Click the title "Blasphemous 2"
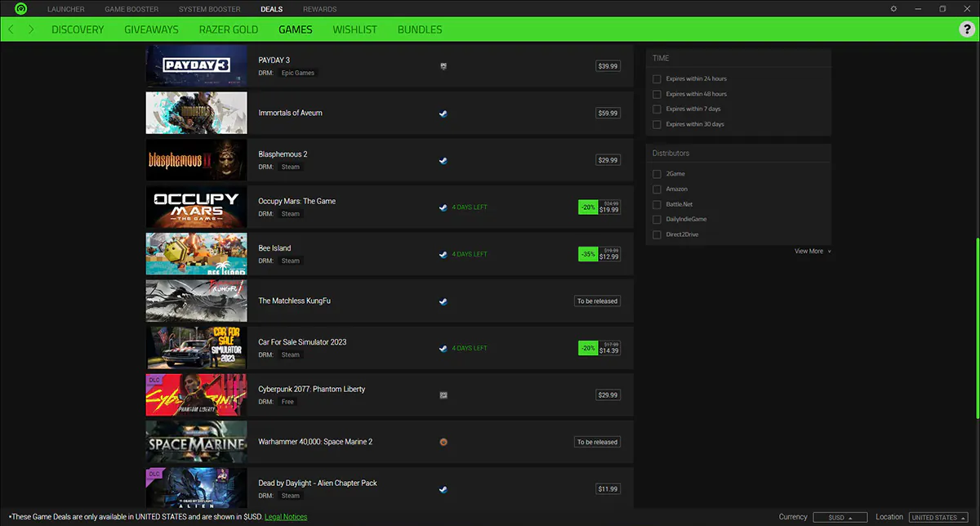Viewport: 980px width, 526px height. tap(283, 154)
